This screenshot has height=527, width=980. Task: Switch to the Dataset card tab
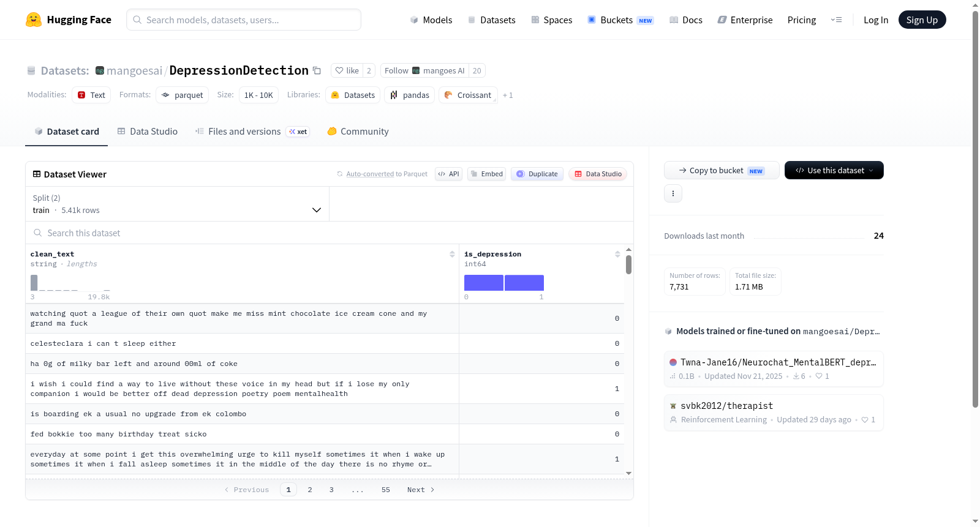pos(67,132)
